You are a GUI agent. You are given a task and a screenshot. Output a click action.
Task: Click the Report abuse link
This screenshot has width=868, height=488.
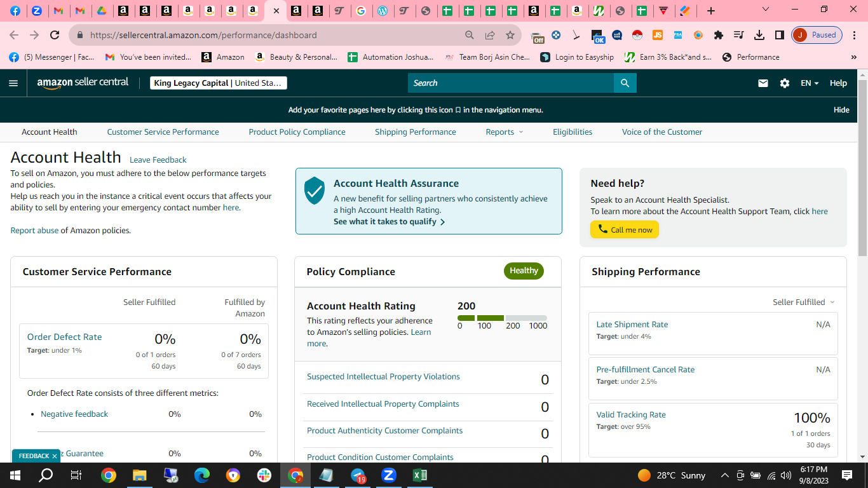34,231
